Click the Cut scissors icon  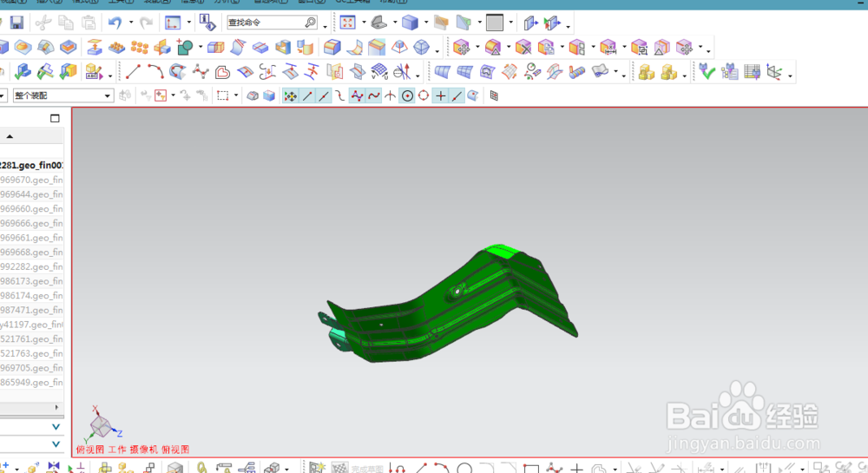tap(43, 23)
